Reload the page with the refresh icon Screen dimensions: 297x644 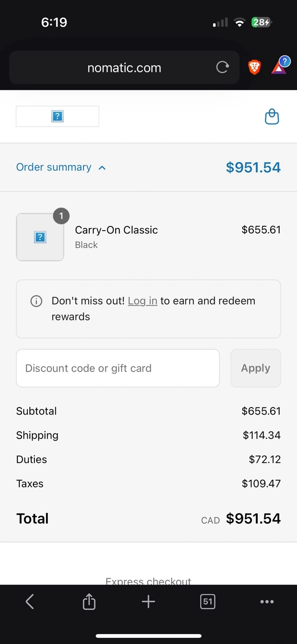(222, 68)
